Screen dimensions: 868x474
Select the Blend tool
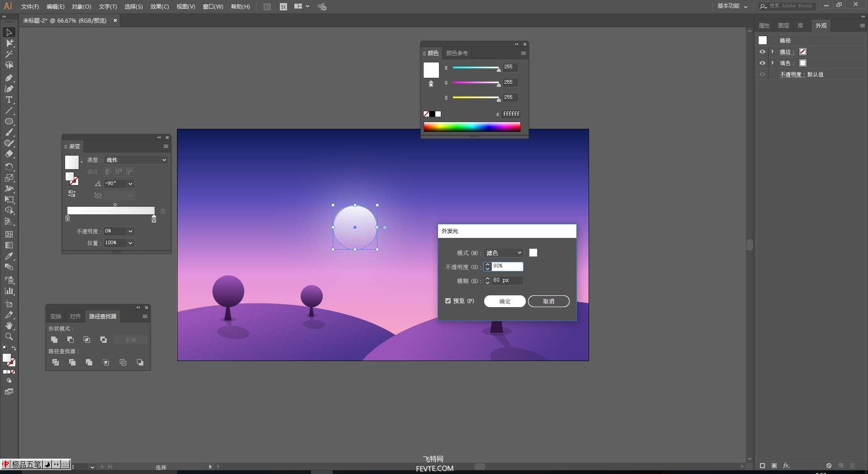click(x=9, y=267)
